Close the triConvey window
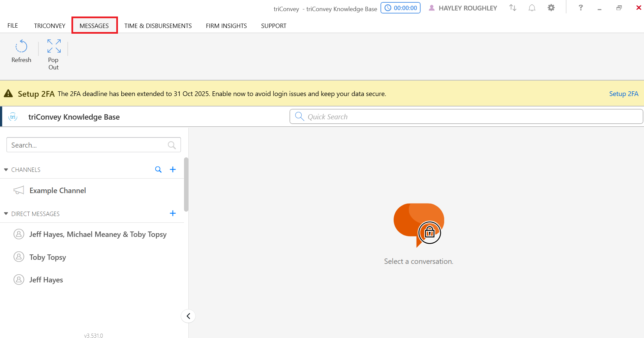This screenshot has width=644, height=338. pos(639,7)
